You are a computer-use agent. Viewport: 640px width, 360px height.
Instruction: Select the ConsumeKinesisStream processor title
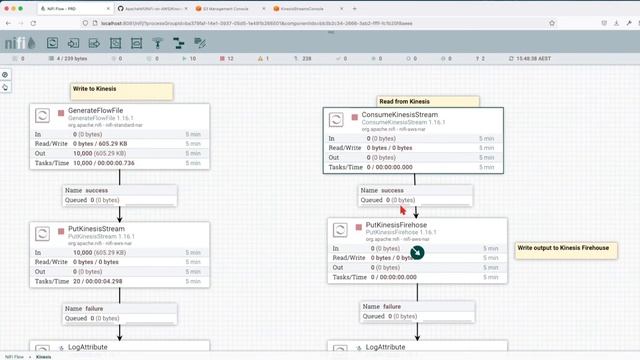400,115
